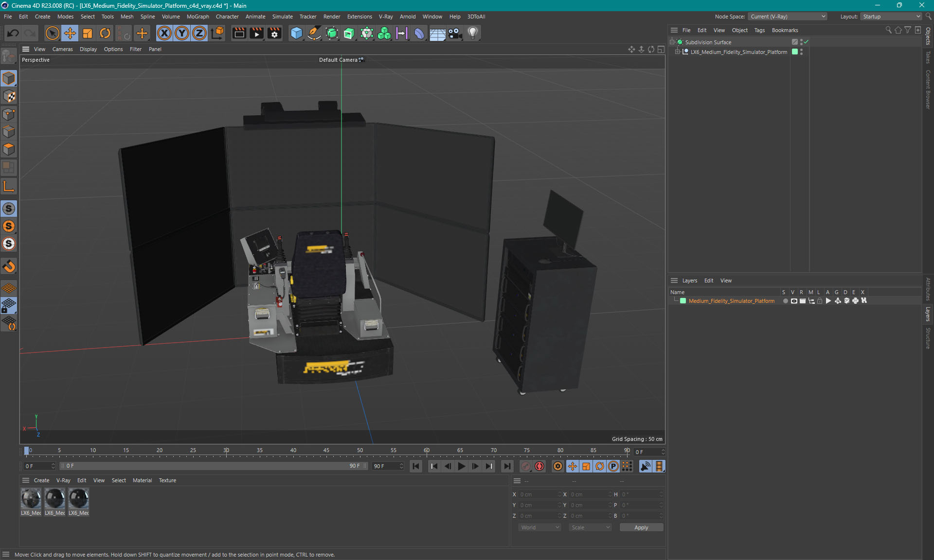Select Edges mode in left sidebar
Screen dimensions: 934x560
pyautogui.click(x=9, y=132)
